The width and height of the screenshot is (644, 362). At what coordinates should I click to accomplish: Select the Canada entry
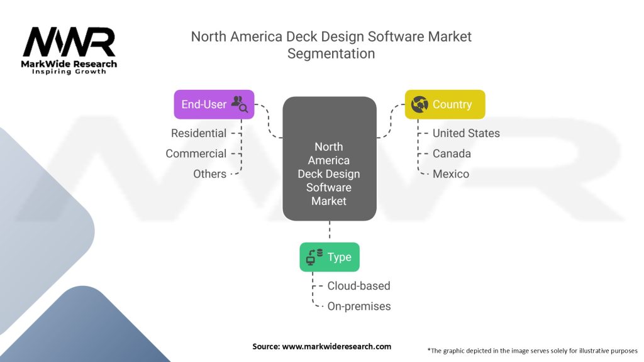click(452, 153)
